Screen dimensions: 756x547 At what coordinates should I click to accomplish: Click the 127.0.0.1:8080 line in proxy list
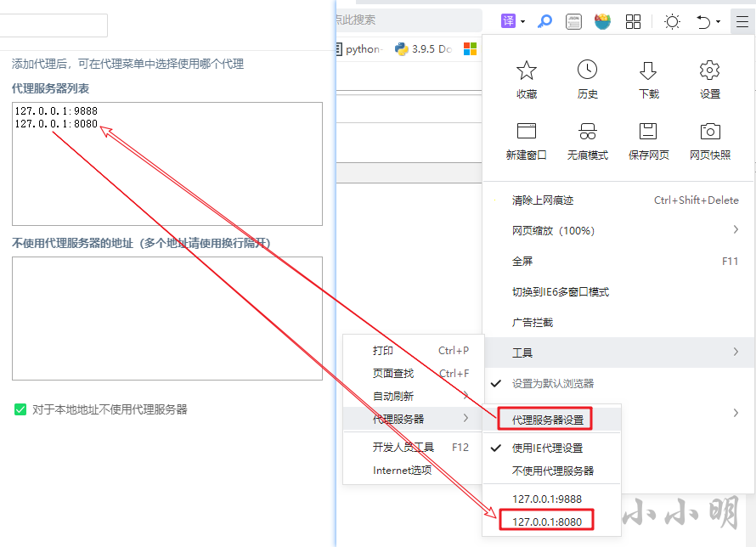click(56, 124)
